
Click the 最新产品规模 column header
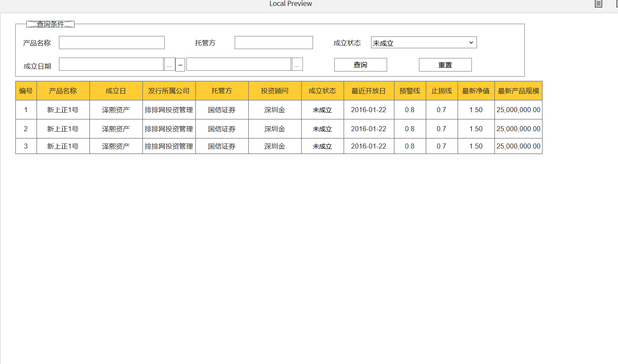(x=518, y=91)
